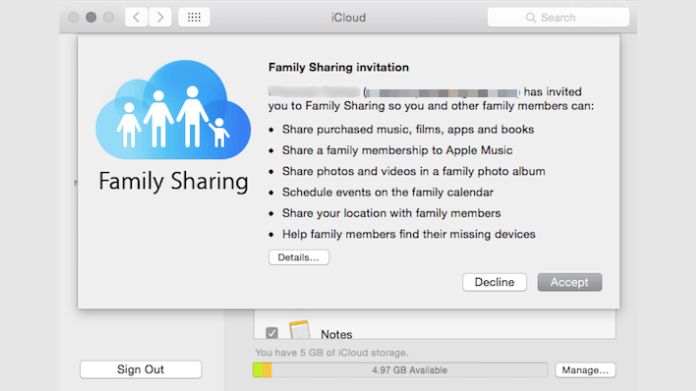The image size is (696, 391).
Task: Click the 'Family Sharing invitation' heading
Action: (x=339, y=67)
